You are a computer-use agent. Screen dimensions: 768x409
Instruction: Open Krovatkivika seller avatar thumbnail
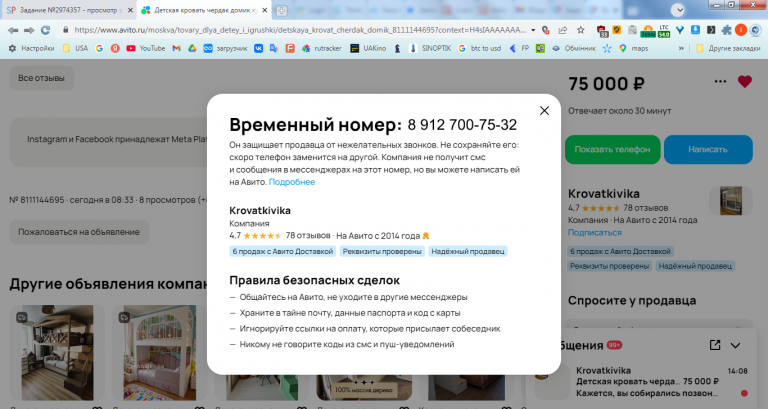coord(731,201)
